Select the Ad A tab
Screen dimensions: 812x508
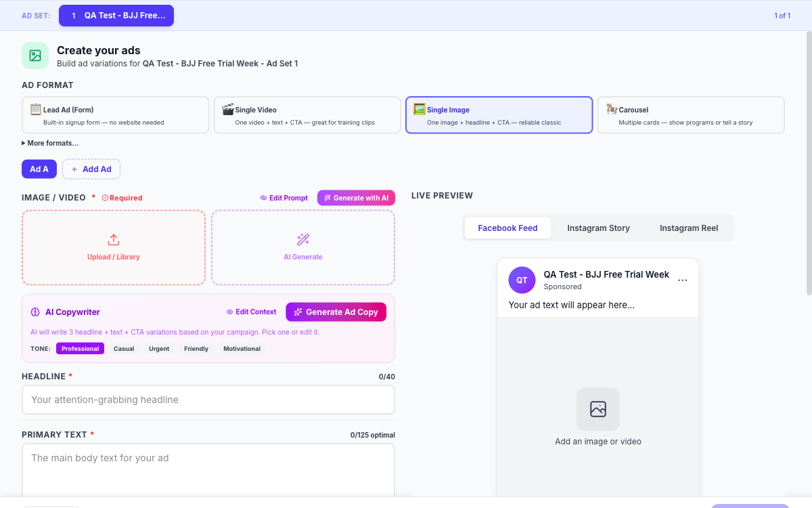click(39, 169)
